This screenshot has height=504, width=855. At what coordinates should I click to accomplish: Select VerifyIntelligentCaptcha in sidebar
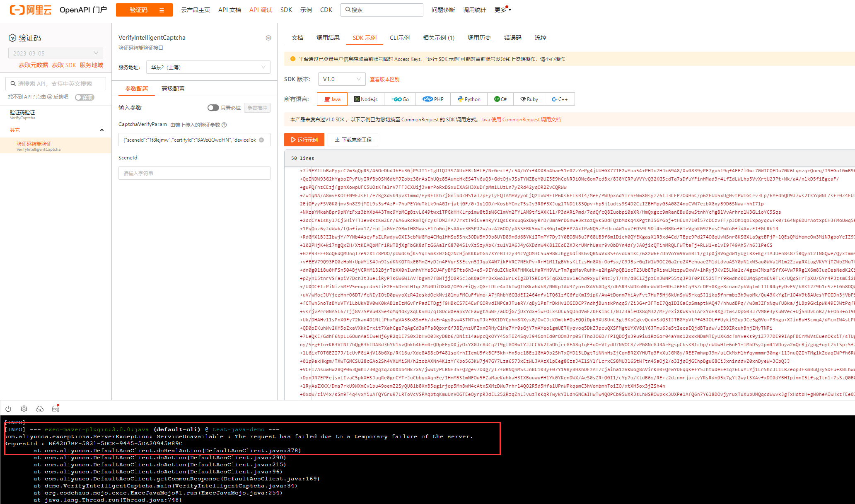(56, 146)
